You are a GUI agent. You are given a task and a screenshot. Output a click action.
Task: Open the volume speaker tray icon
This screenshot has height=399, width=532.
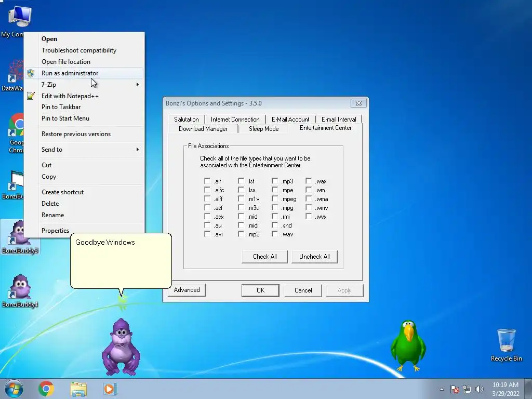479,389
